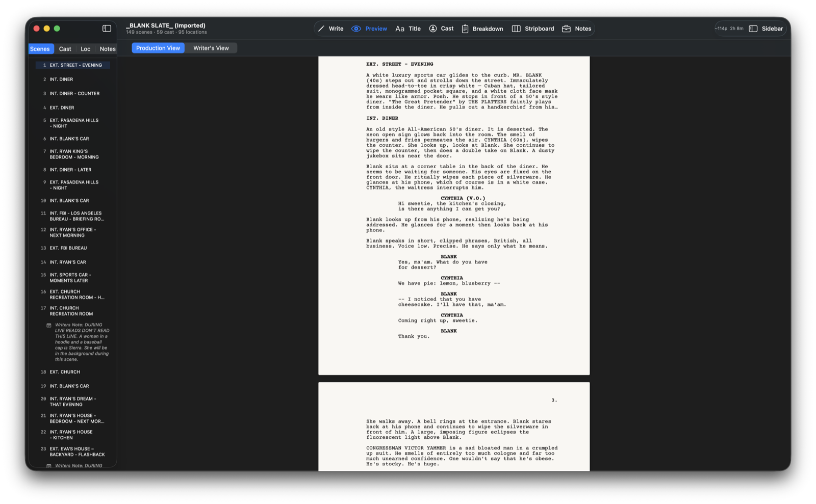The image size is (816, 504).
Task: Open the Writers Note about Sierra
Action: click(x=82, y=342)
